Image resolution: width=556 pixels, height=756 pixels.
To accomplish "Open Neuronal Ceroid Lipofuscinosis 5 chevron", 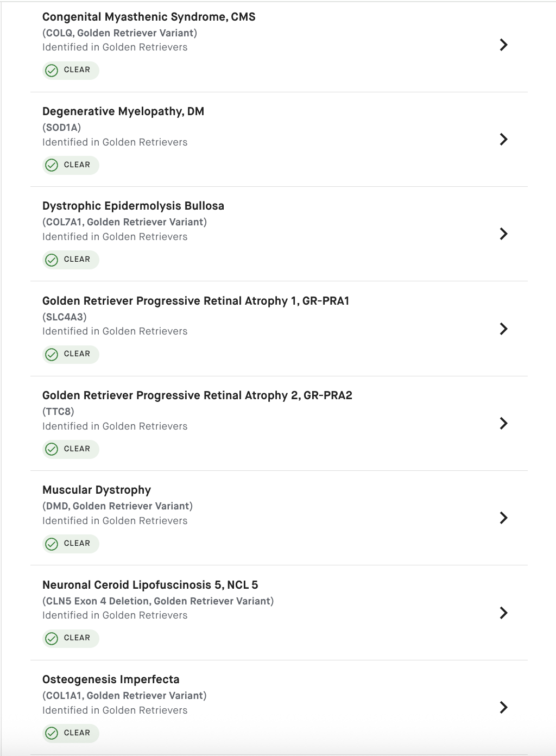I will click(x=503, y=613).
